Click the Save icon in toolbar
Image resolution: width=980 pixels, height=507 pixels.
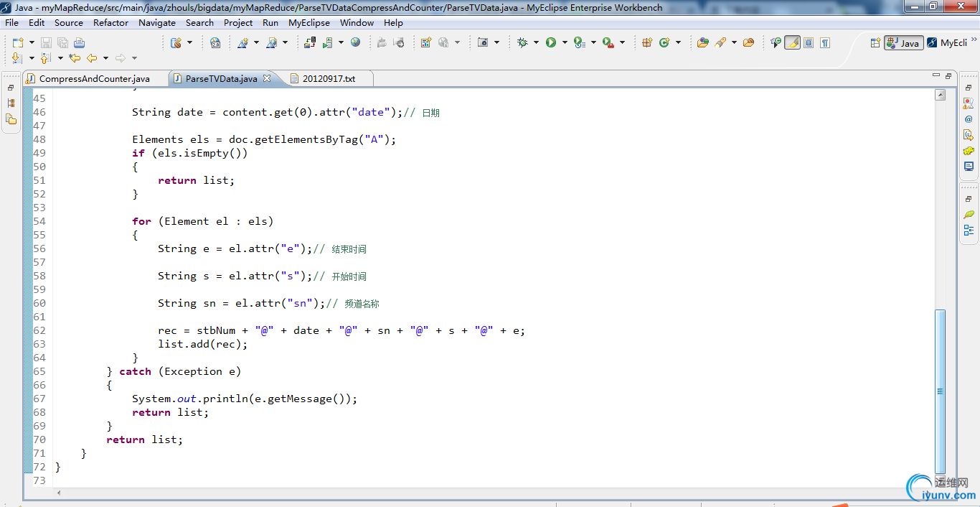point(46,42)
